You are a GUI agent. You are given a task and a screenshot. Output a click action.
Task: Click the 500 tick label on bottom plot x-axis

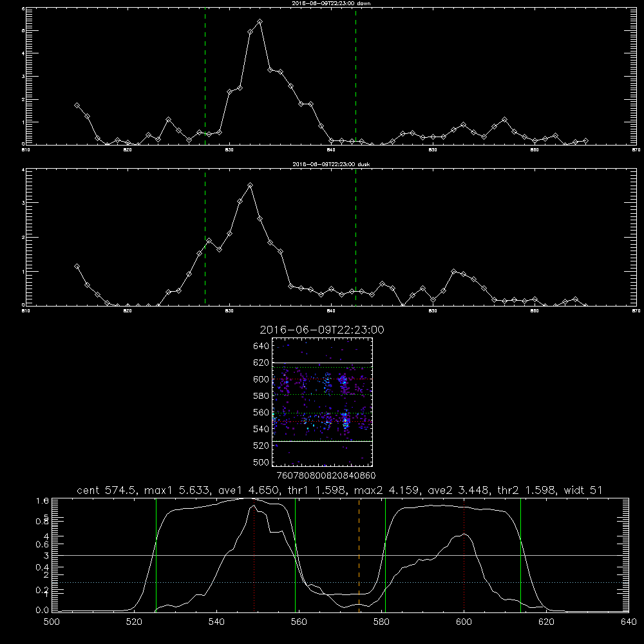tap(52, 622)
